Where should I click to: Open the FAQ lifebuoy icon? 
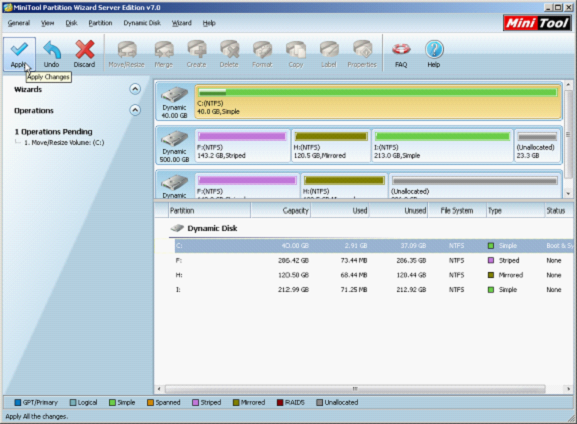coord(401,49)
